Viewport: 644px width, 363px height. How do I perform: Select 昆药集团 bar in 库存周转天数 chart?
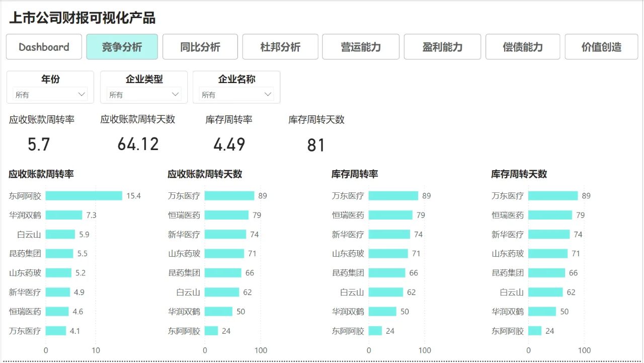[546, 273]
